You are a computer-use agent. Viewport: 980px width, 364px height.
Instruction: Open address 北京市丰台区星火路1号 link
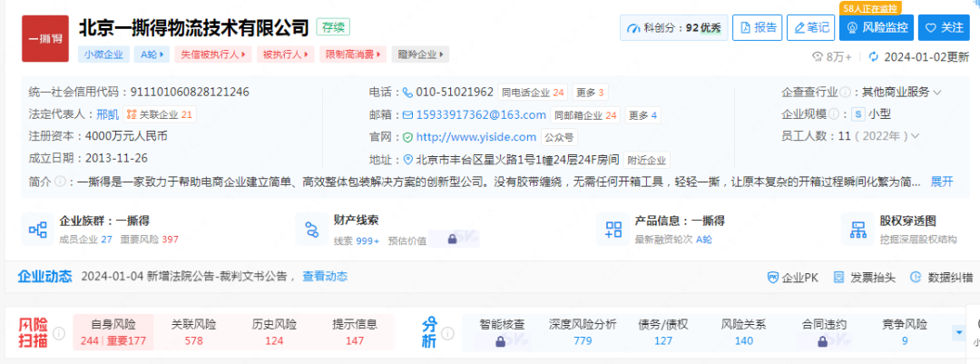(x=517, y=160)
